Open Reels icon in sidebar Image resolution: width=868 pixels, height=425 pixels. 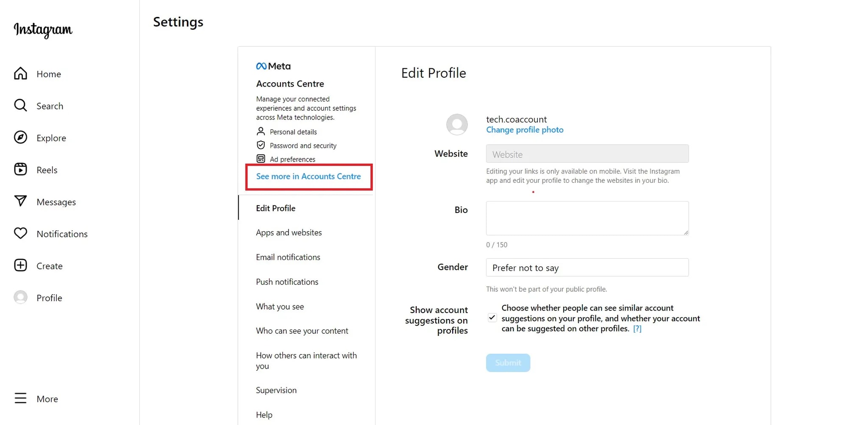tap(20, 170)
